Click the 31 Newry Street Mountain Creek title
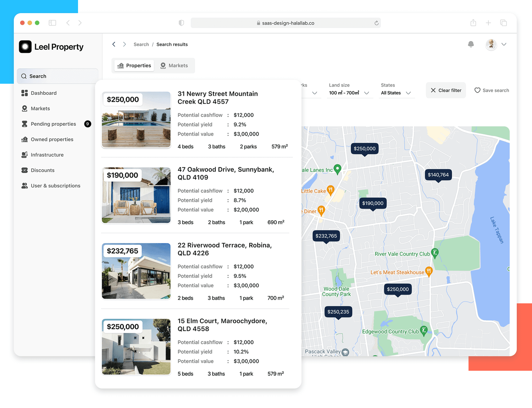This screenshot has width=532, height=408. pyautogui.click(x=218, y=98)
